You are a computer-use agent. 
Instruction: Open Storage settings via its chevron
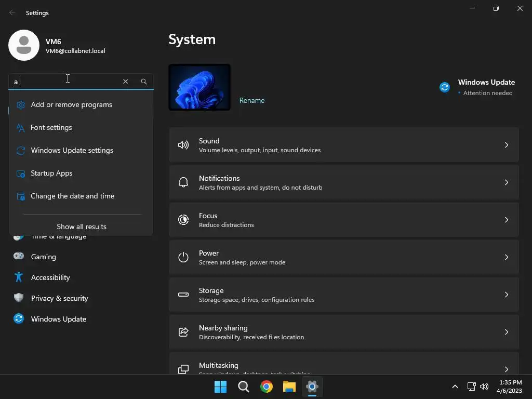tap(506, 295)
